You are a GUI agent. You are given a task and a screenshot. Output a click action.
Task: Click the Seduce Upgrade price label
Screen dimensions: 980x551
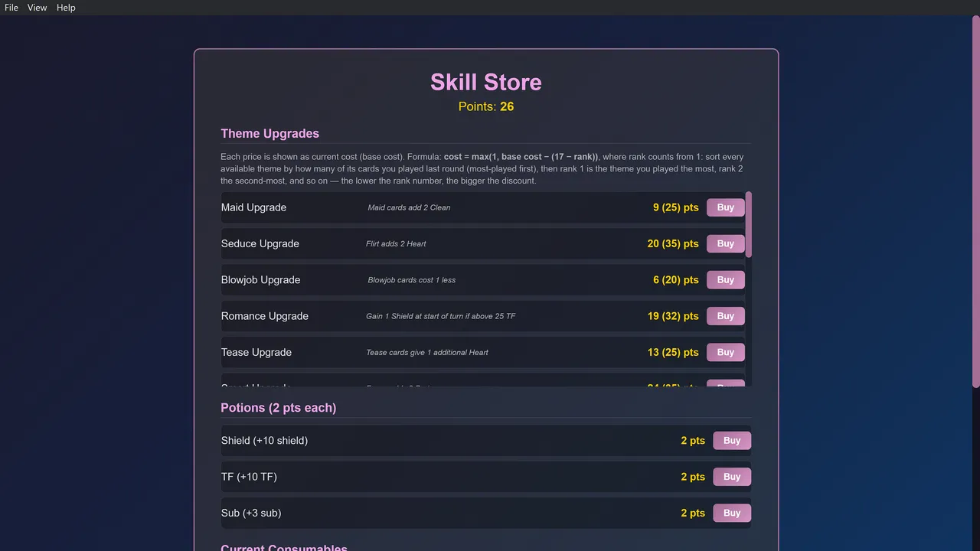(x=673, y=243)
